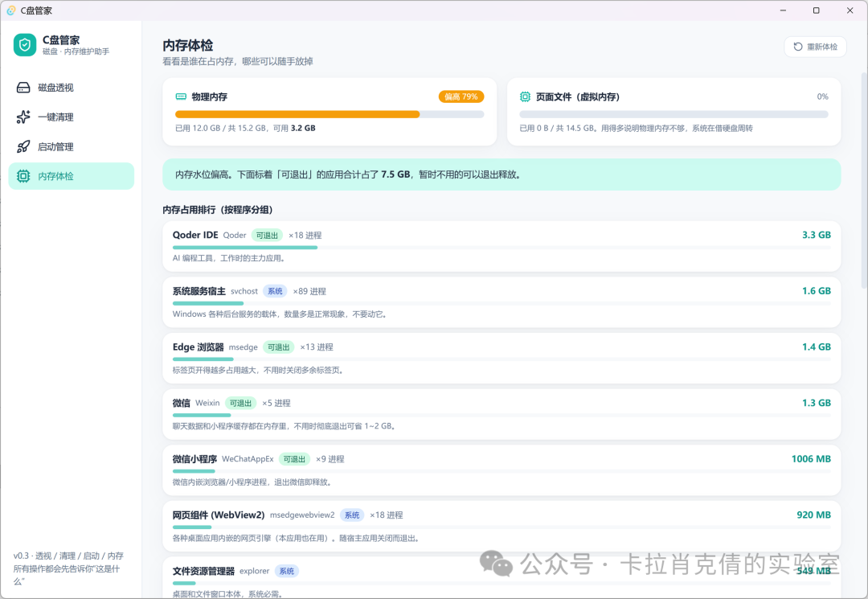
Task: Click the 1.6 GB value
Action: 817,290
